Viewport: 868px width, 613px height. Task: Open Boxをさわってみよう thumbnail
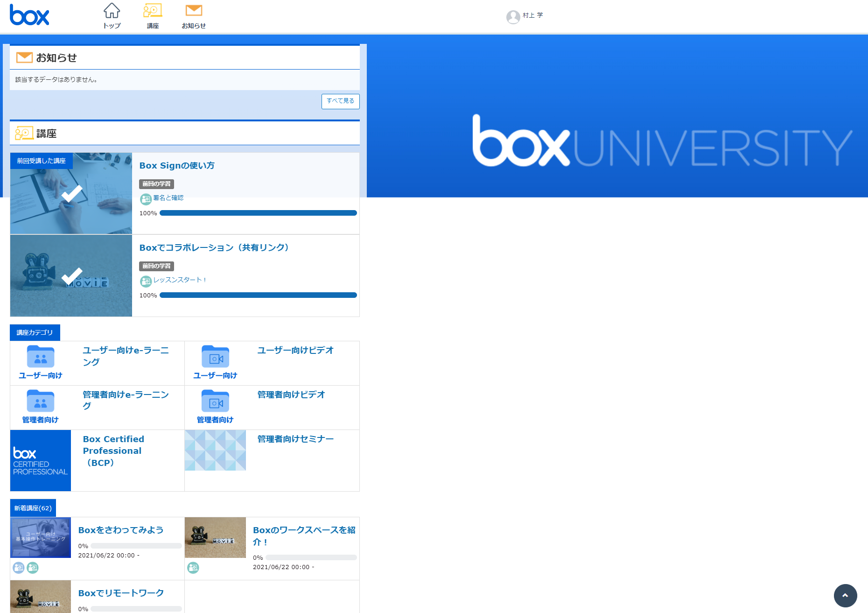click(x=41, y=537)
